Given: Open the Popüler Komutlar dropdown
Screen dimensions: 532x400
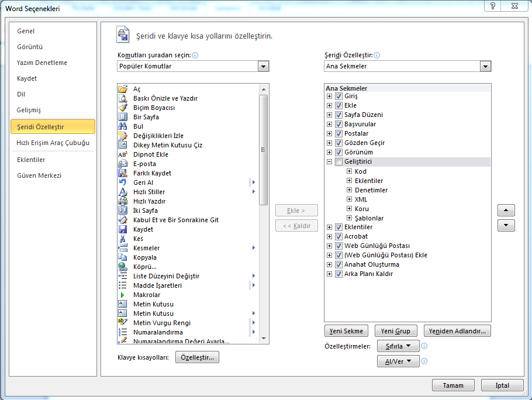Looking at the screenshot, I should click(x=264, y=66).
